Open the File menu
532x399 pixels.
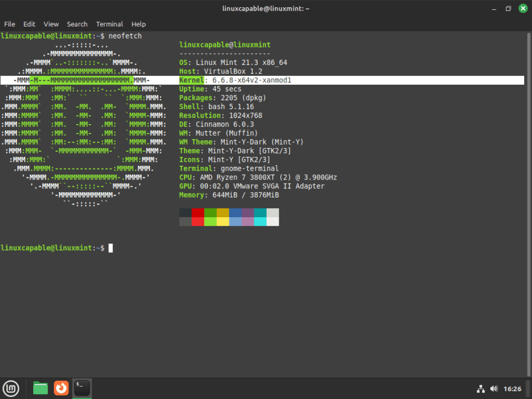coord(9,24)
